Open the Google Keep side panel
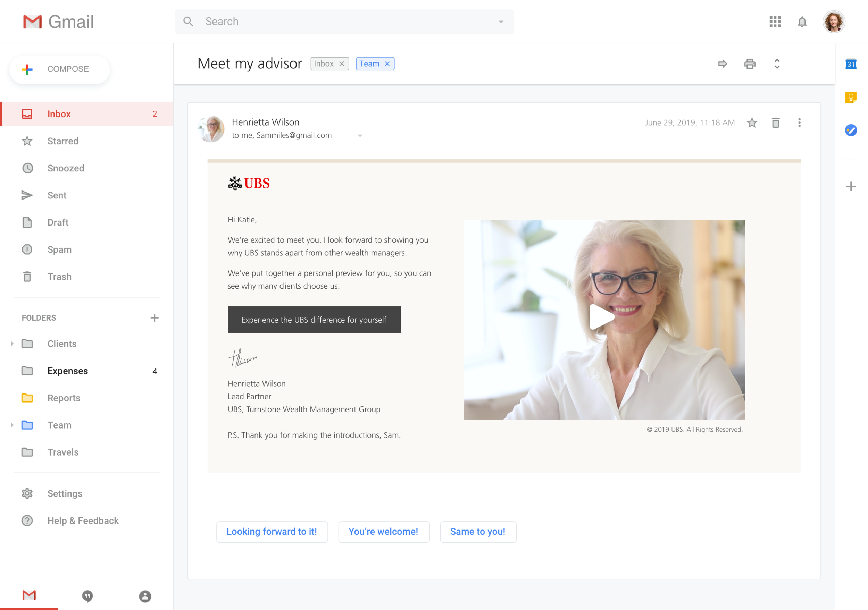Viewport: 868px width, 610px height. point(851,98)
